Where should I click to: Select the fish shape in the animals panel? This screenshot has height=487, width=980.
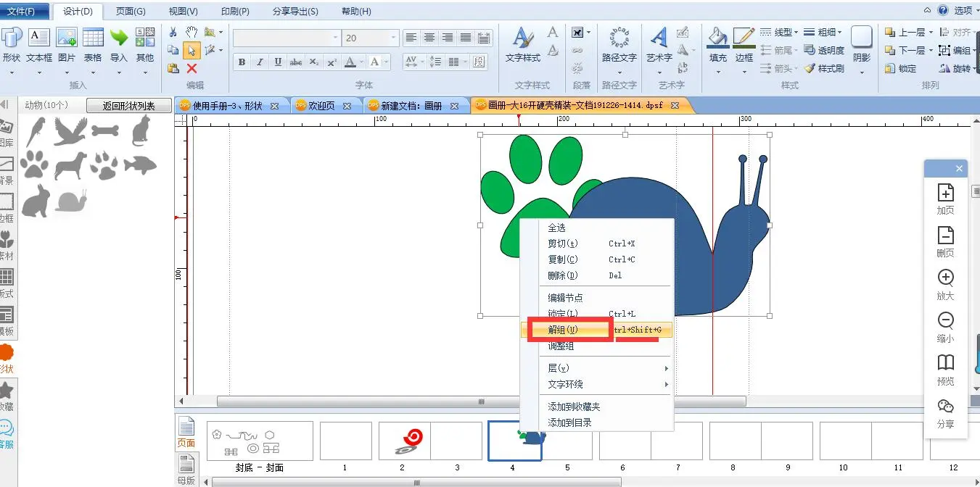140,165
